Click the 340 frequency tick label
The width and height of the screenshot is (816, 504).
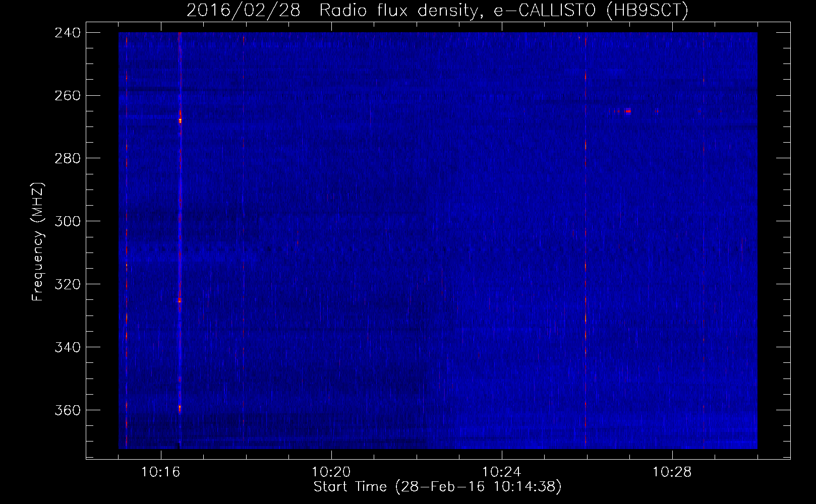pos(67,348)
